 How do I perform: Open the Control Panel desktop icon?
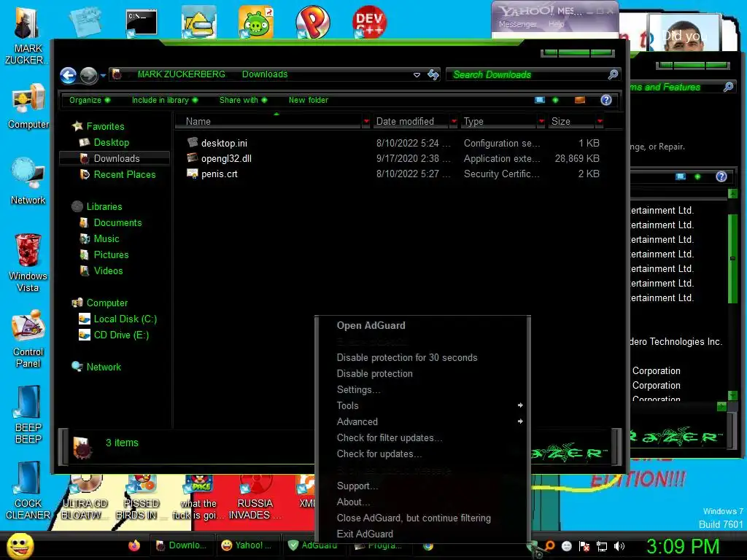pyautogui.click(x=28, y=339)
